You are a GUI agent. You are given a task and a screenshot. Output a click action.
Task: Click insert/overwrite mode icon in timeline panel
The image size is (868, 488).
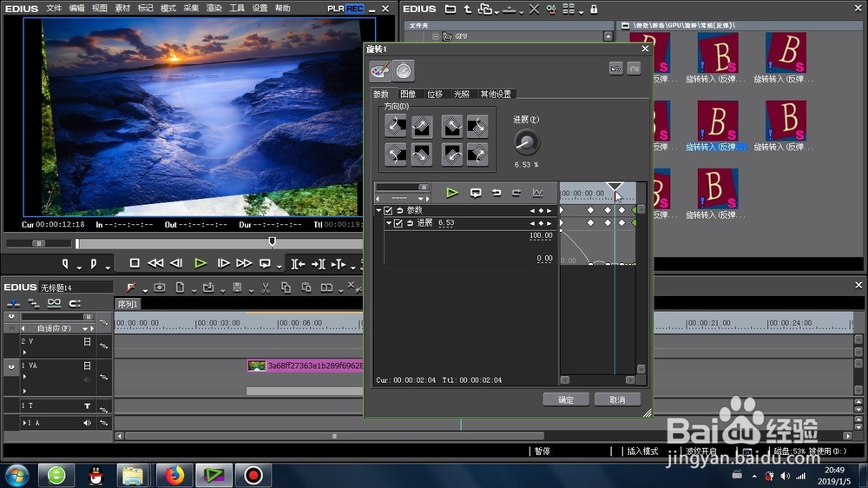13,303
